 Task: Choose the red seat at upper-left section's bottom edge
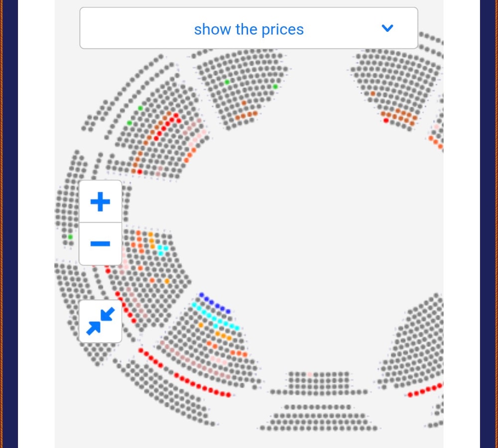[139, 172]
